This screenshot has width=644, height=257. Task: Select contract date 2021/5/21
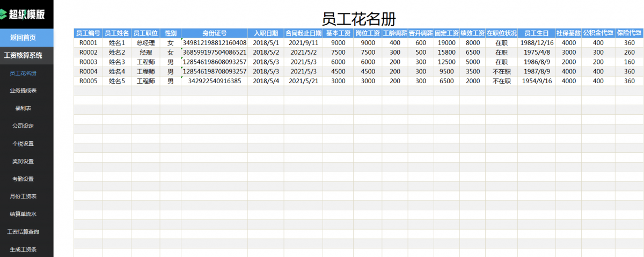[303, 81]
